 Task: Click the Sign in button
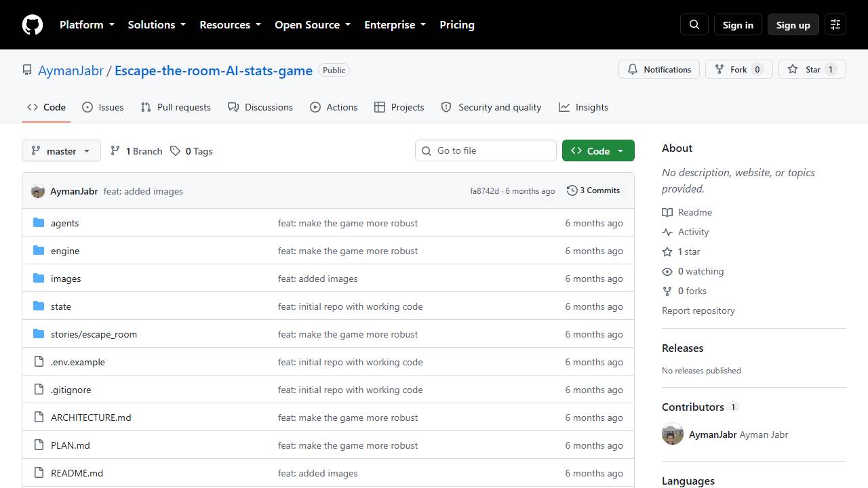[x=738, y=24]
